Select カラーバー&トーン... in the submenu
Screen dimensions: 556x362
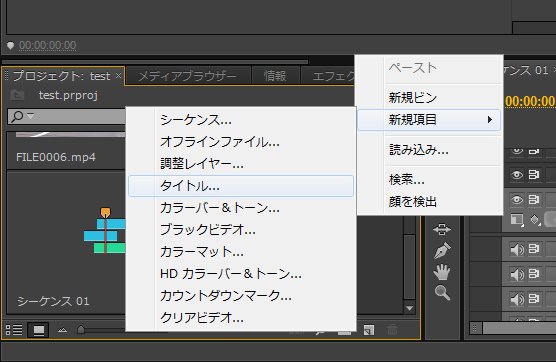241,208
